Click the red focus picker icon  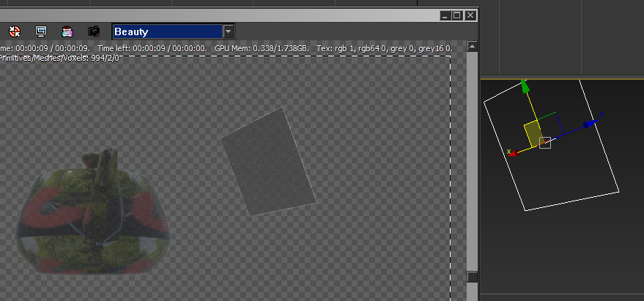pyautogui.click(x=15, y=31)
